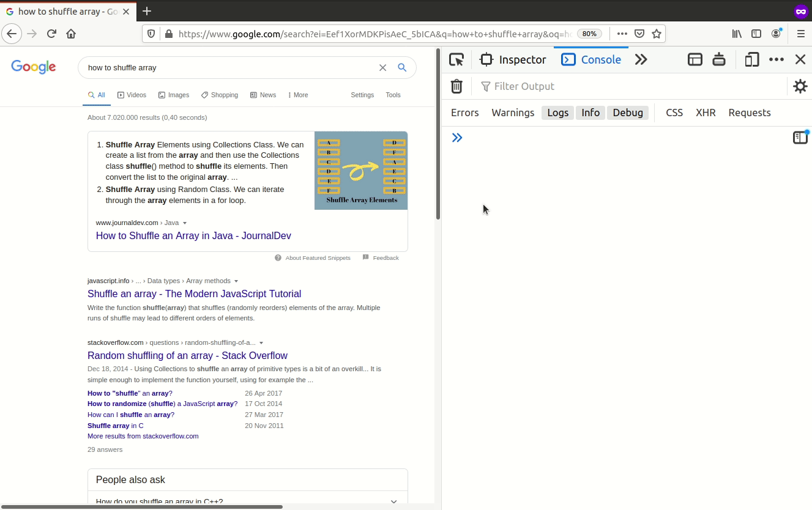Click the Firefox home button
This screenshot has width=812, height=510.
(x=71, y=34)
